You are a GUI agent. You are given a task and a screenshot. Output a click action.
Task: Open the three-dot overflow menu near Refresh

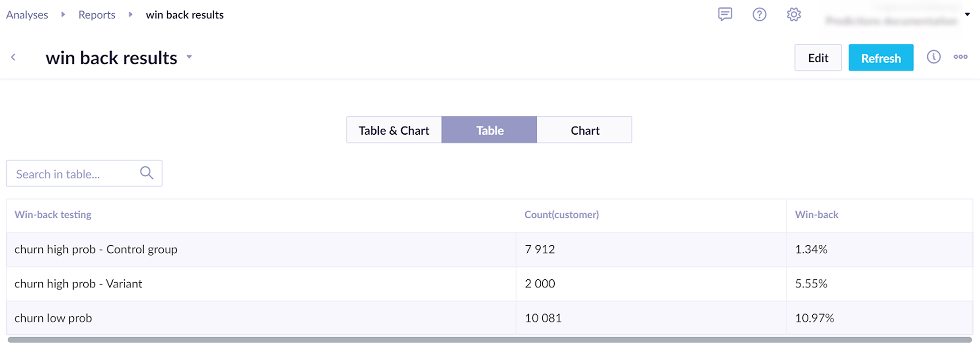coord(961,57)
